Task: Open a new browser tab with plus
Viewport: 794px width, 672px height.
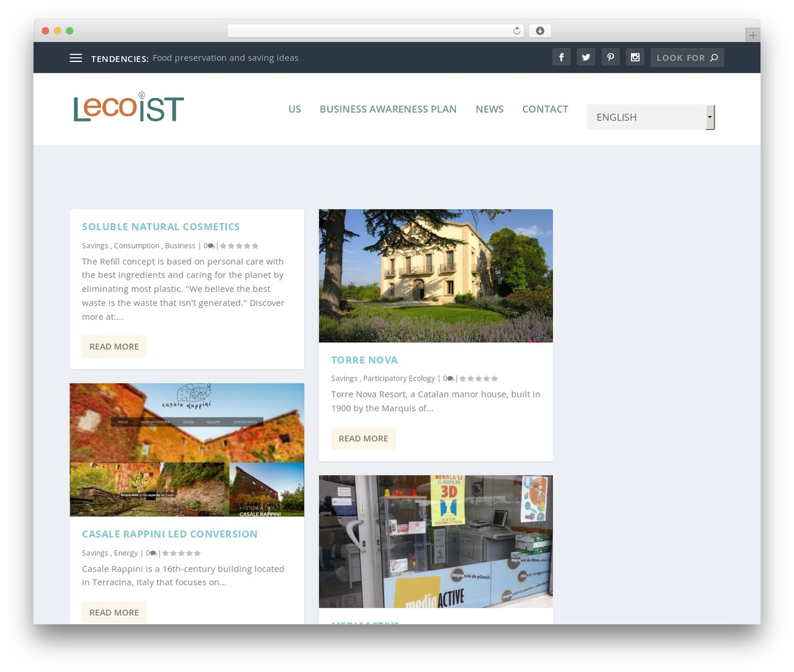Action: [752, 35]
